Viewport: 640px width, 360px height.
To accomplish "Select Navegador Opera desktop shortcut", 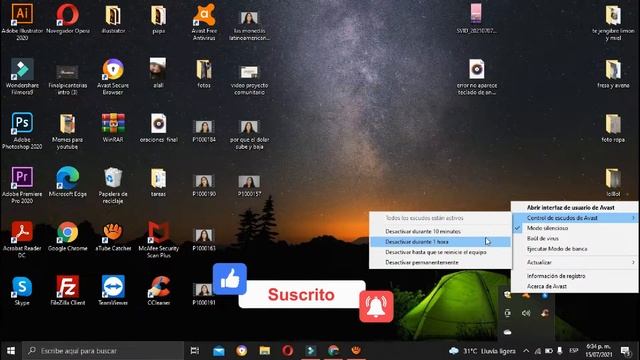I will coord(68,19).
